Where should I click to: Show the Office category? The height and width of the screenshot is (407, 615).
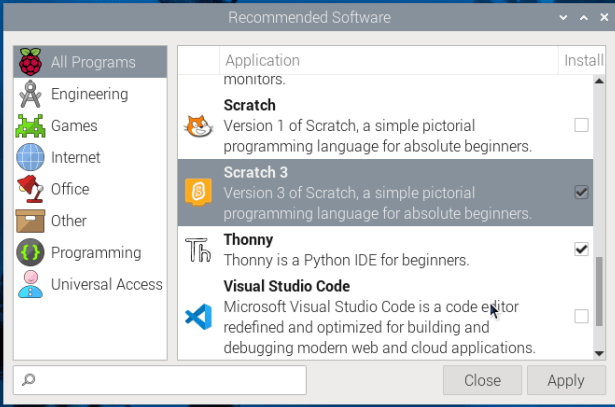click(90, 189)
